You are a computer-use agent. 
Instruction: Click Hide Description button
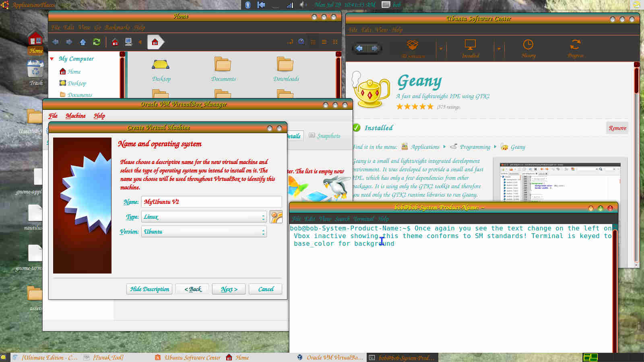[x=149, y=289]
